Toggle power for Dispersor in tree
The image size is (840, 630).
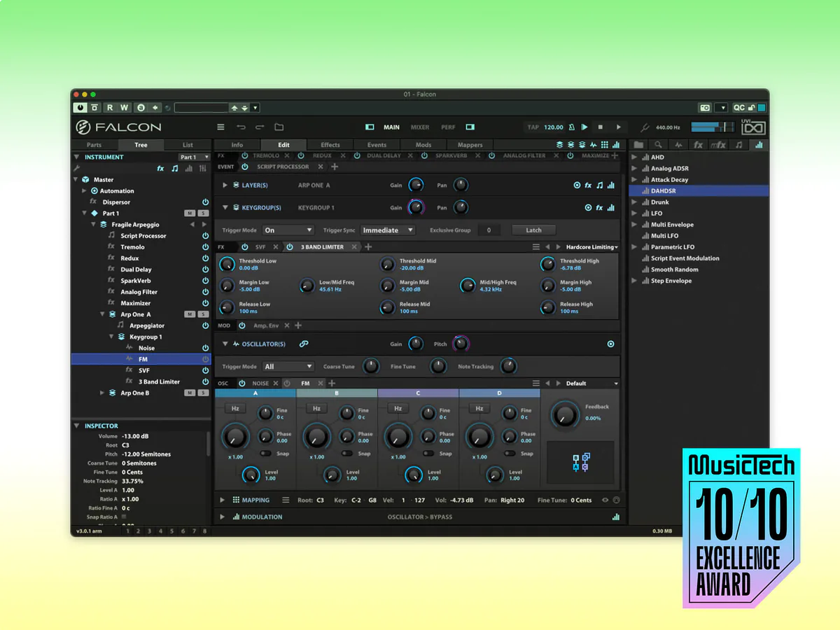click(206, 202)
